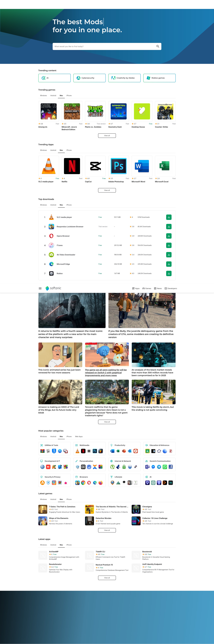Screen dimensions: 214x644
Task: Click the download icon for 4k Video Downloader
Action: [169, 255]
